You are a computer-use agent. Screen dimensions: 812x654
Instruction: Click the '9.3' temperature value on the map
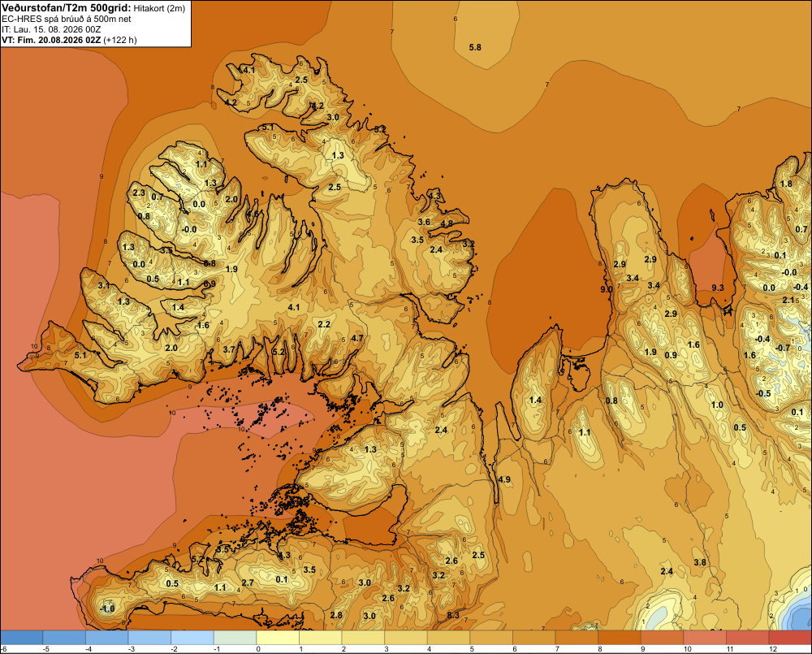(x=718, y=288)
